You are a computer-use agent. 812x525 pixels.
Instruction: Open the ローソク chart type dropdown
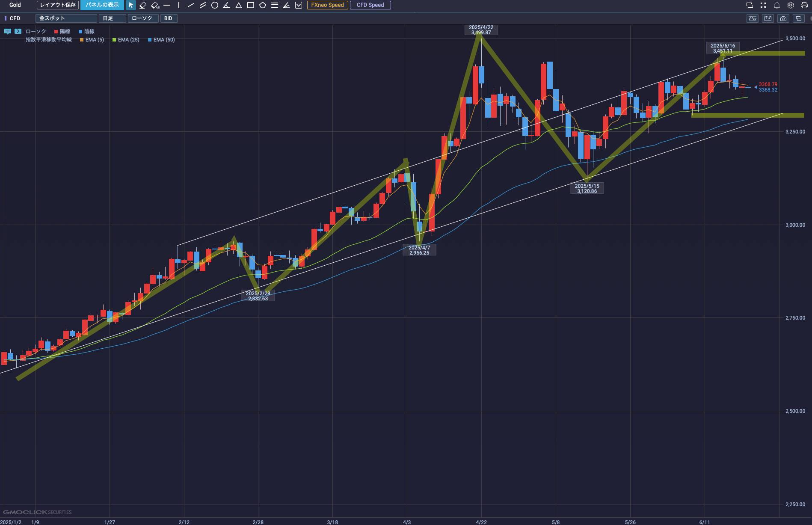tap(143, 18)
